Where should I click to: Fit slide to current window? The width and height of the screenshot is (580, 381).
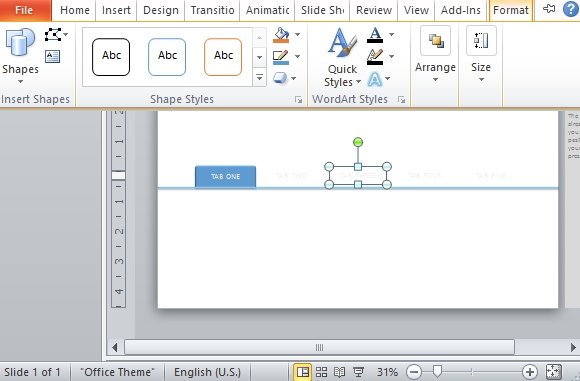pyautogui.click(x=554, y=372)
